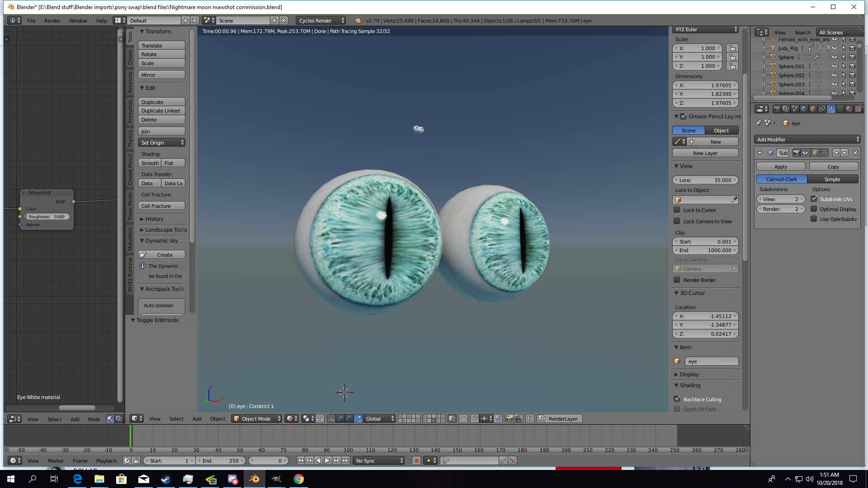868x488 pixels.
Task: Open the Material properties tab
Action: (849, 109)
